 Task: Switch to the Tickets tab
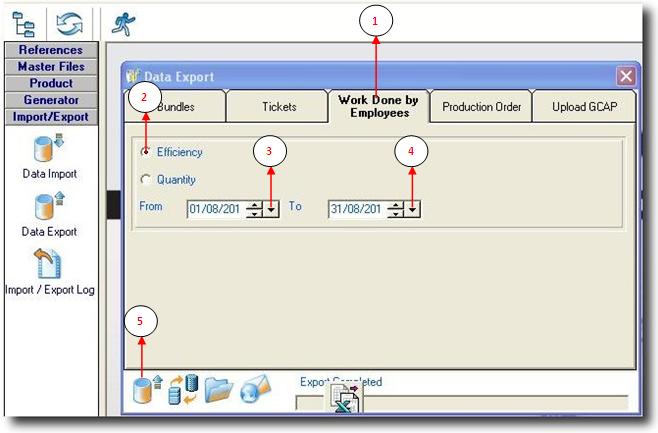(279, 107)
